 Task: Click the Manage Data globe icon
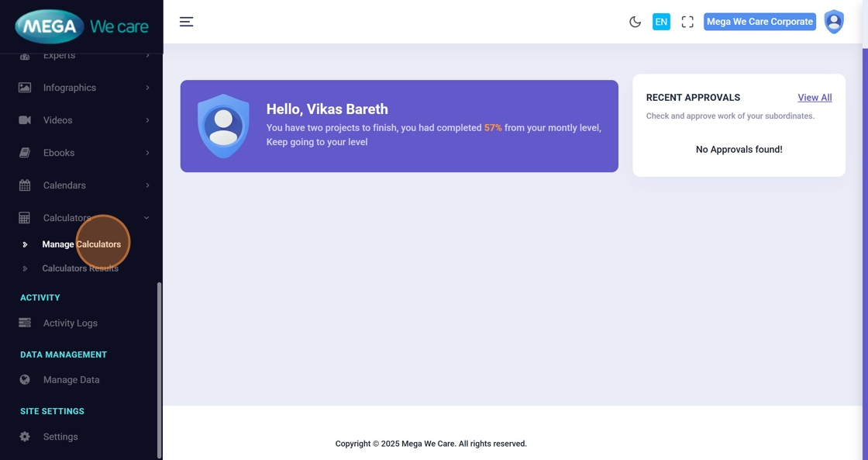(x=25, y=380)
